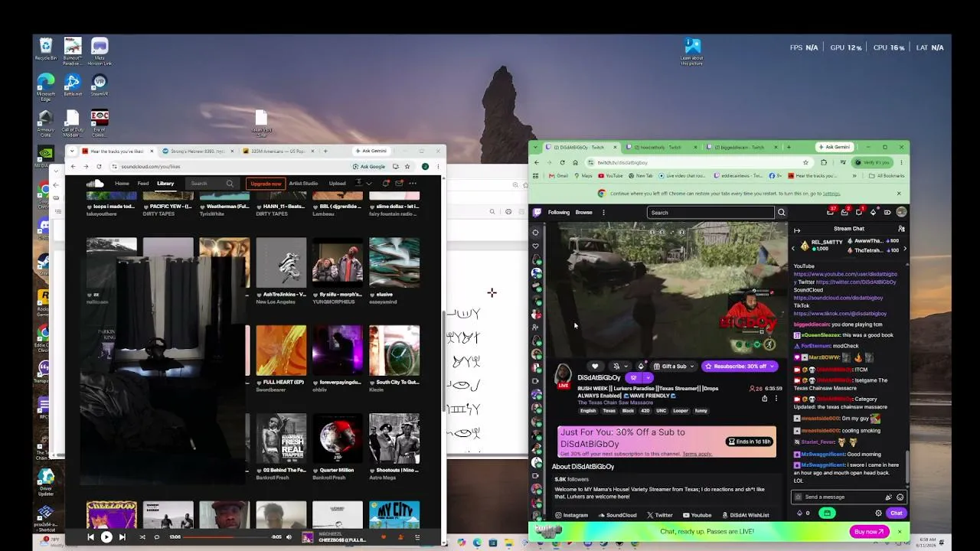Follow heart button under the stream
Viewport: 980px width, 551px height.
(595, 366)
